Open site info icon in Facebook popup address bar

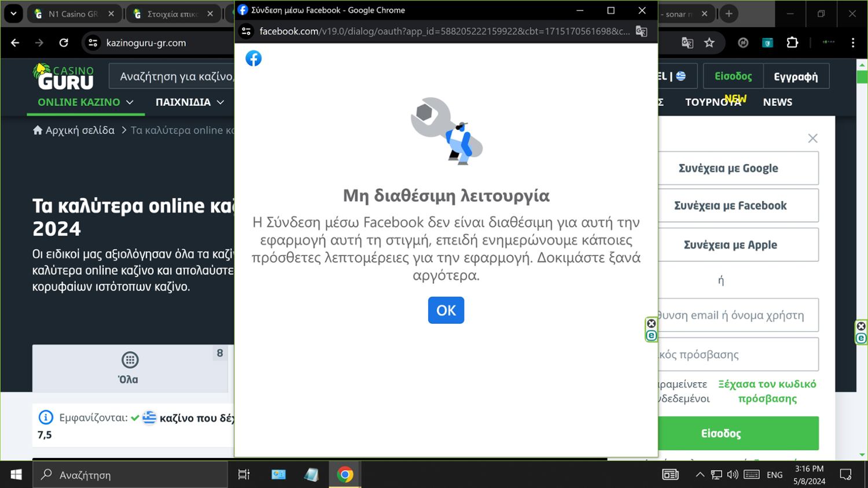[x=247, y=31]
